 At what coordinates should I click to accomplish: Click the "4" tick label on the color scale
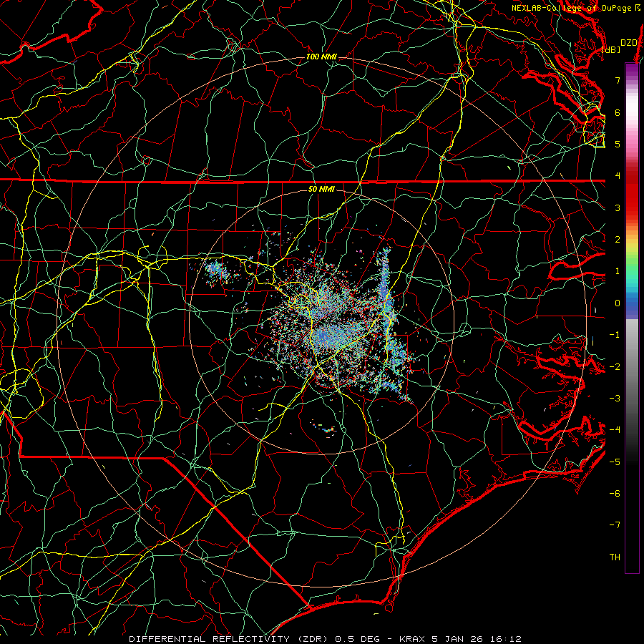pyautogui.click(x=618, y=176)
